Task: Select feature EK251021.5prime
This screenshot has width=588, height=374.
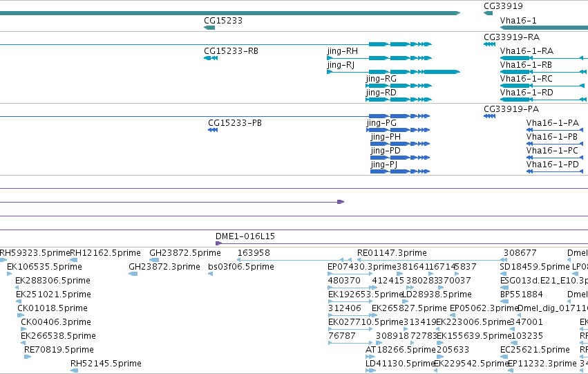Action: click(x=53, y=294)
